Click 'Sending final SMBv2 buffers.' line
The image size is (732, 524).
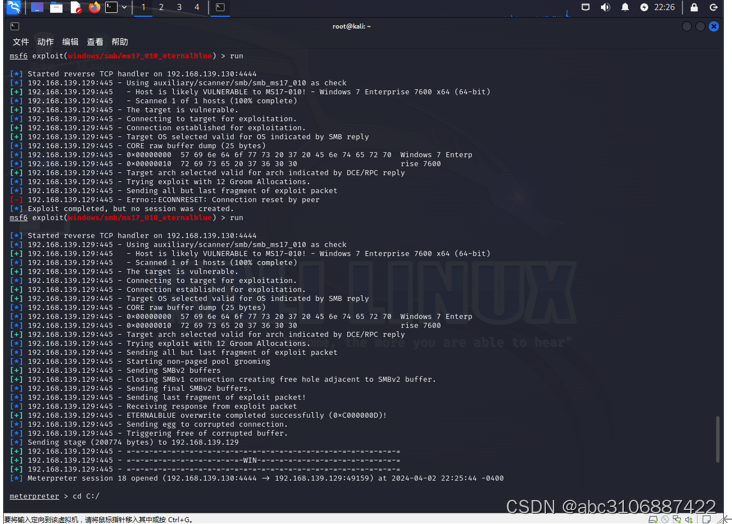(x=131, y=388)
